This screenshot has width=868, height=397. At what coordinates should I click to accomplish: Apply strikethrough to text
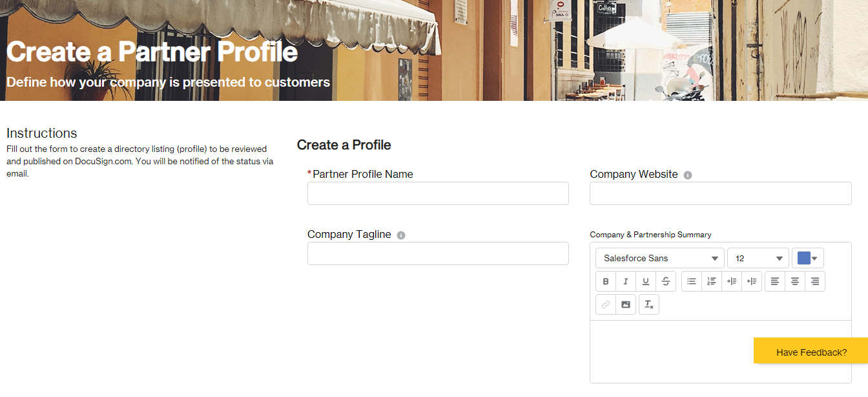[x=665, y=281]
